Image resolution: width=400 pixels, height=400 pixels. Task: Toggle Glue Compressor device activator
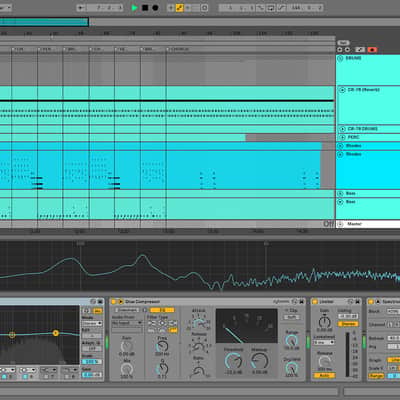click(113, 302)
